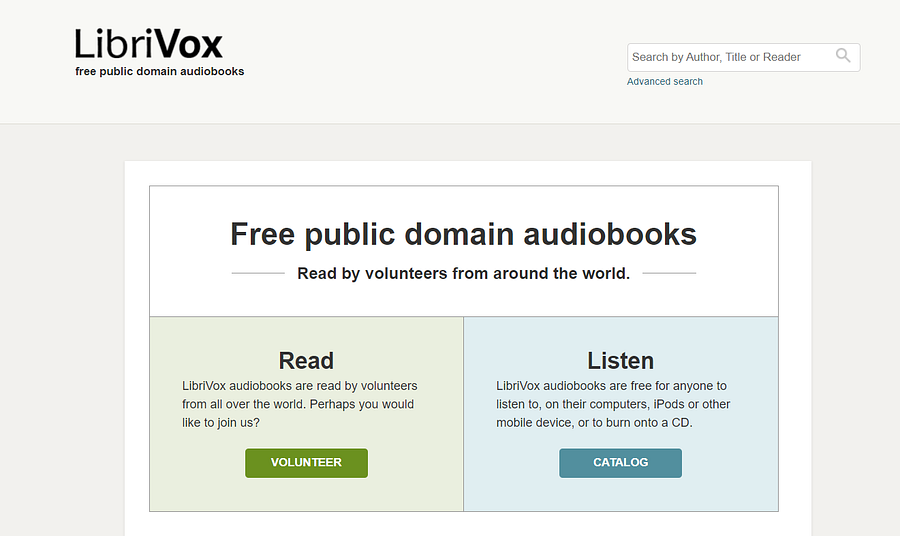Click the paragraph starting 'LibriVox audiobooks are free for anyone'

point(613,404)
